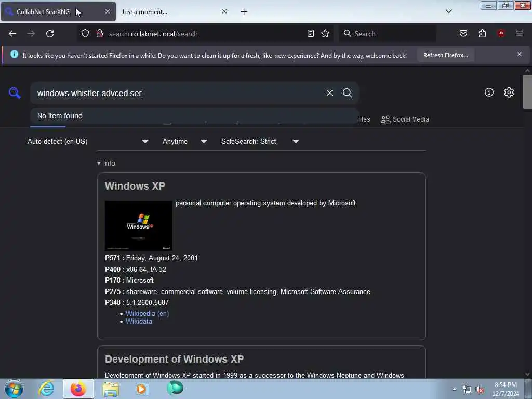Image resolution: width=532 pixels, height=399 pixels.
Task: Show hidden system tray icons arrow
Action: (454, 390)
